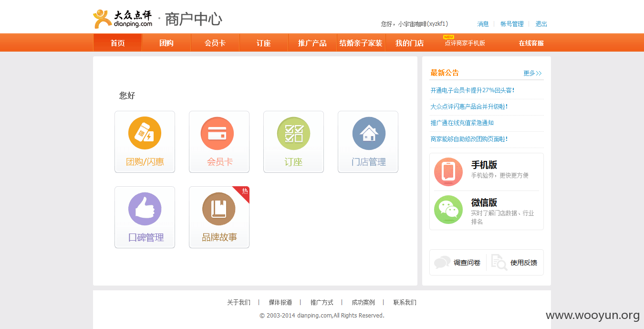Click the 品牌故事 tile label
Viewport: 644px width, 329px height.
pos(219,237)
